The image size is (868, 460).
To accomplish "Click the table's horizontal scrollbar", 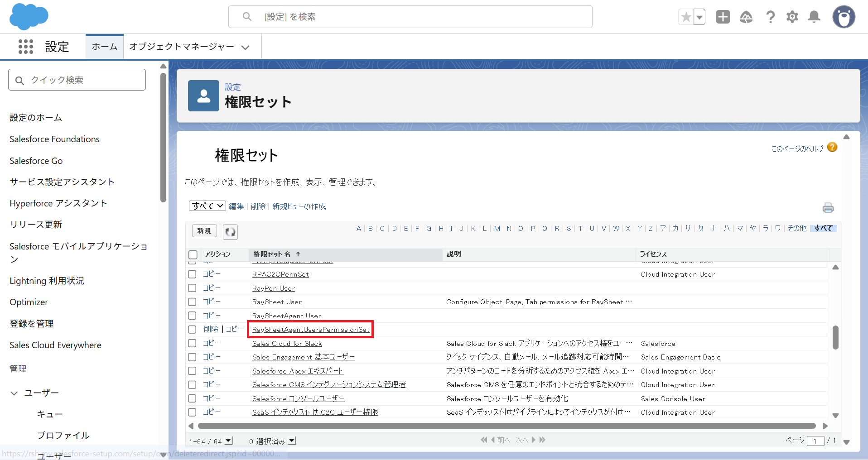I will tap(506, 426).
